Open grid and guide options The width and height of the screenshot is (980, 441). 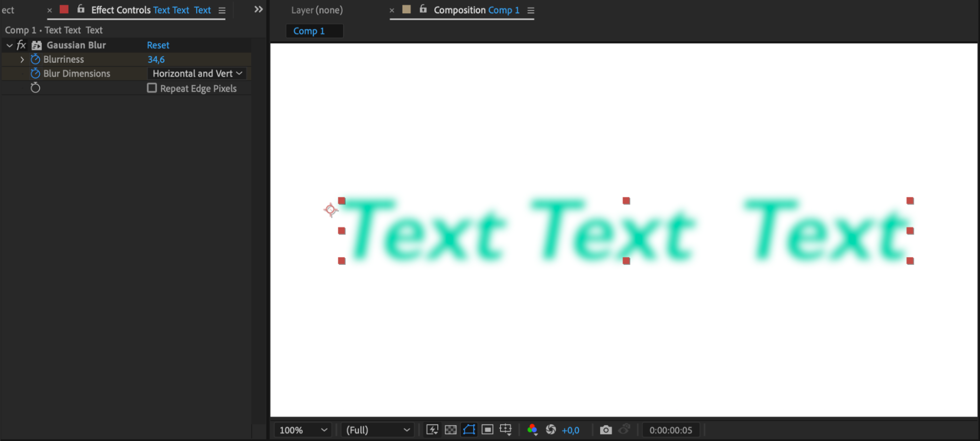(x=505, y=430)
